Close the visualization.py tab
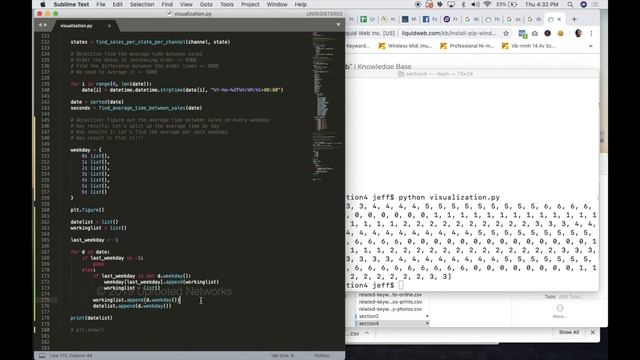Screen dimensions: 640x360 point(109,26)
